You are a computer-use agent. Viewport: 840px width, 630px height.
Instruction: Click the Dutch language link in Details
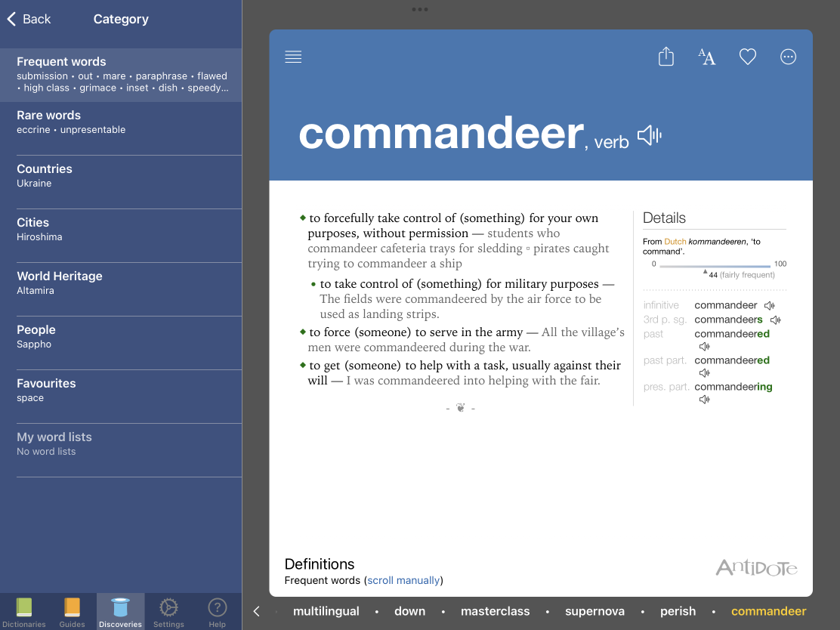(x=675, y=242)
